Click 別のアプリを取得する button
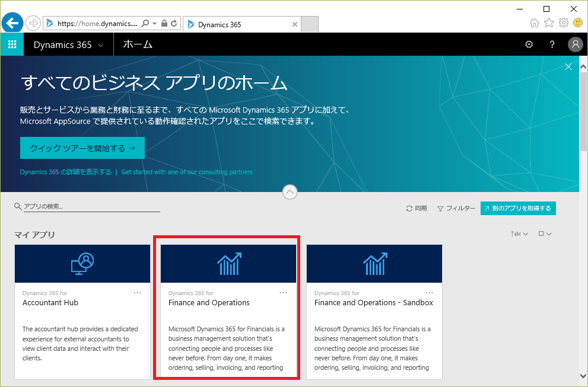This screenshot has height=387, width=588. coord(518,208)
